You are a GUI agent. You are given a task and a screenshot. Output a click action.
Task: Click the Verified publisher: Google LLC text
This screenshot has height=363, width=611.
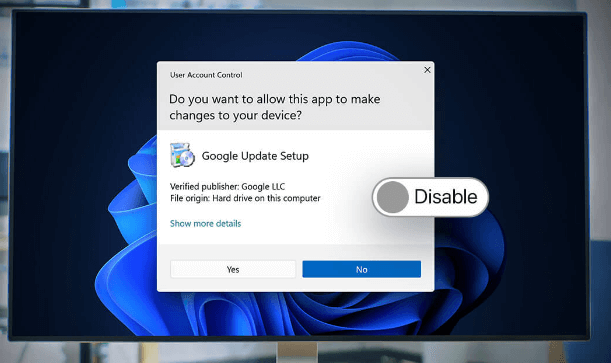pos(227,187)
